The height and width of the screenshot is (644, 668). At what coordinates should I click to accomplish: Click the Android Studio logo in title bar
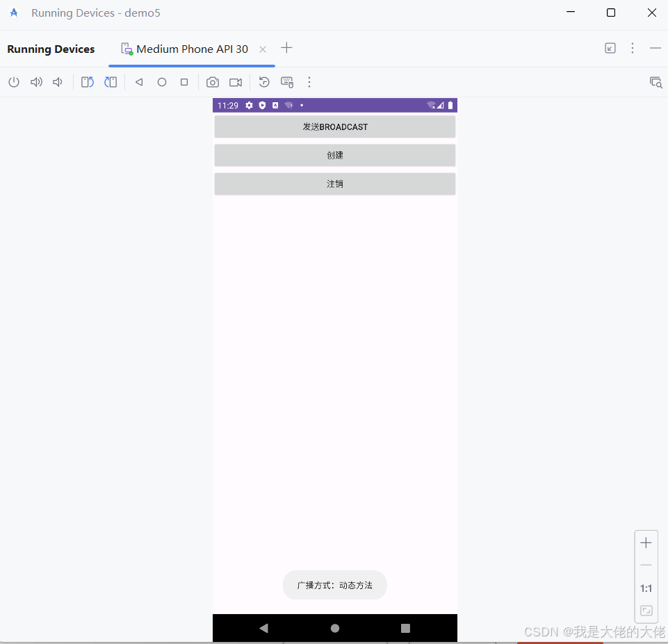(14, 13)
